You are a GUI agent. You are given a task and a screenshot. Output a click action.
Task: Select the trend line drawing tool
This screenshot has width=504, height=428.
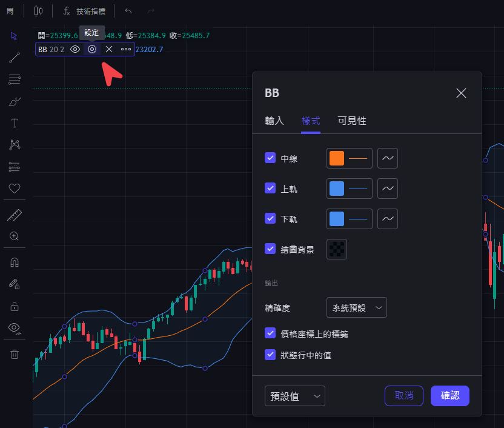(x=14, y=58)
